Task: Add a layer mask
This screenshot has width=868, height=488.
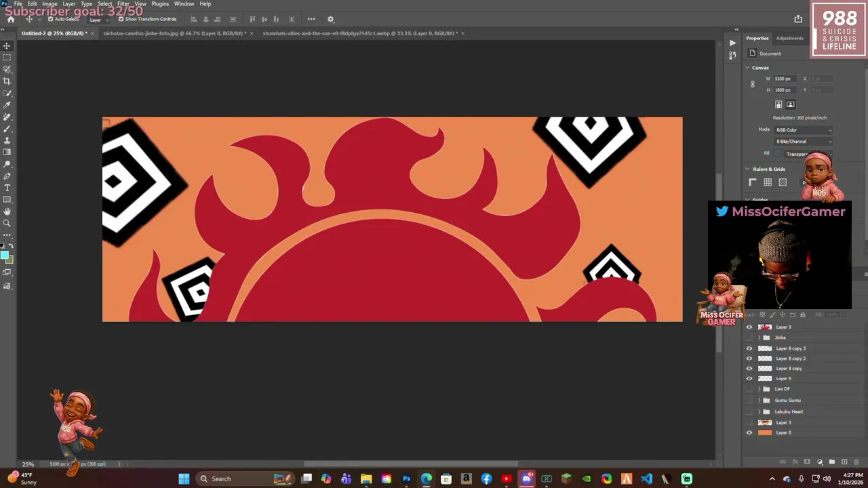Action: point(808,462)
